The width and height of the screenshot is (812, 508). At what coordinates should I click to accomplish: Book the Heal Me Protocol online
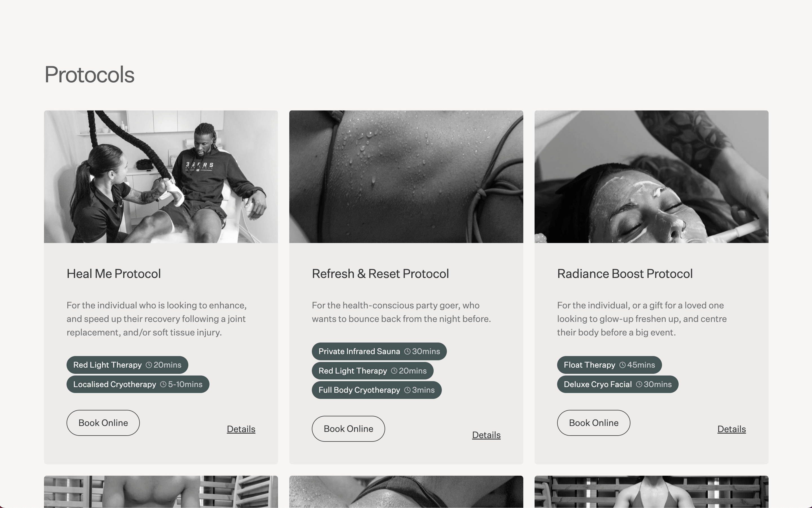tap(103, 423)
